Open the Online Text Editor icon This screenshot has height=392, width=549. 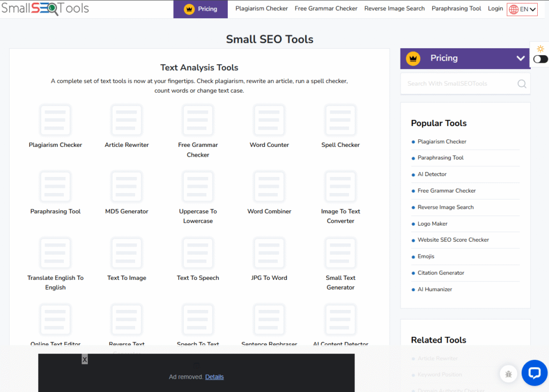point(55,320)
